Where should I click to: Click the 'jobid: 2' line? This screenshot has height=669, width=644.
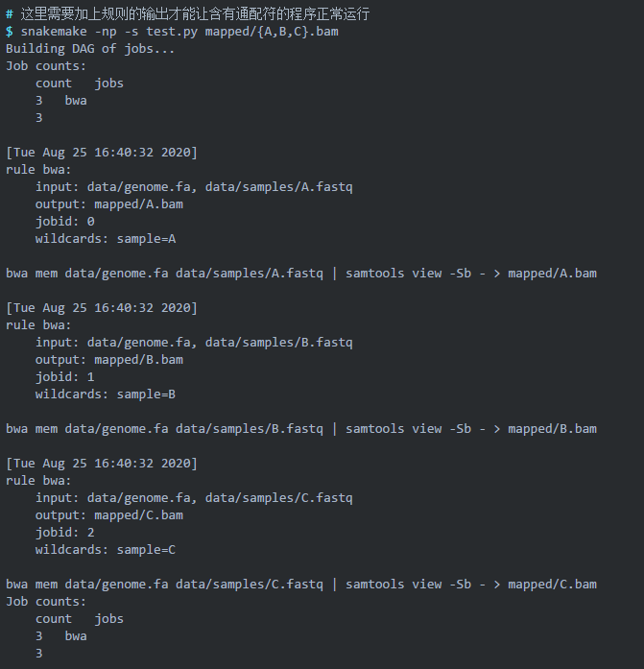coord(64,533)
